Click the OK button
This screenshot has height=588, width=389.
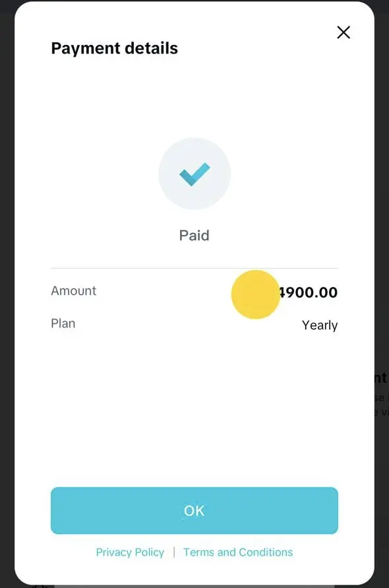point(194,510)
